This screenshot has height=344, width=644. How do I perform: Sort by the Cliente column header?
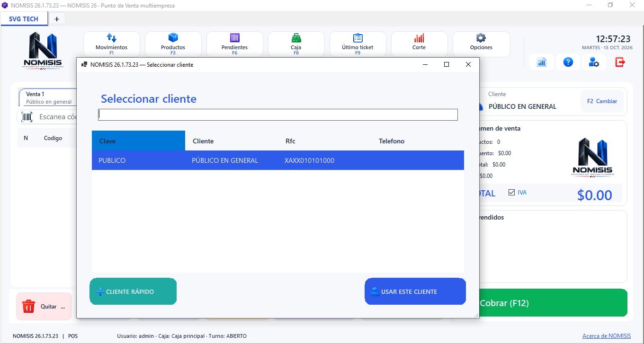pyautogui.click(x=232, y=141)
